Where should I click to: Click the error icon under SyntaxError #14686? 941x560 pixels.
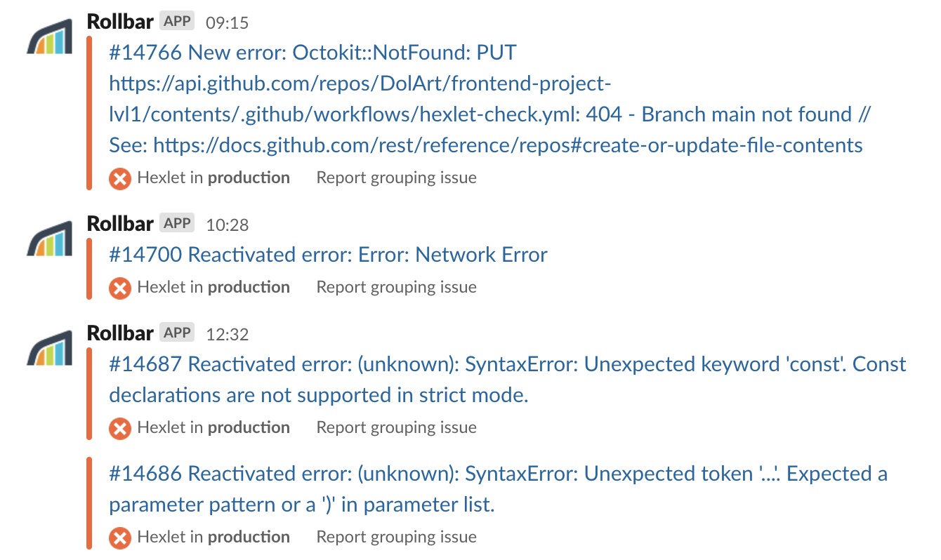coord(119,538)
